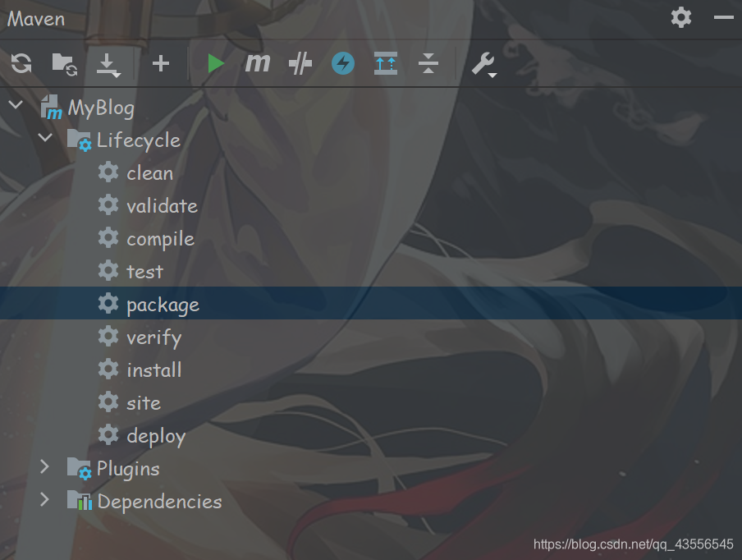Open Maven settings wrench icon
Image resolution: width=742 pixels, height=560 pixels.
[484, 64]
